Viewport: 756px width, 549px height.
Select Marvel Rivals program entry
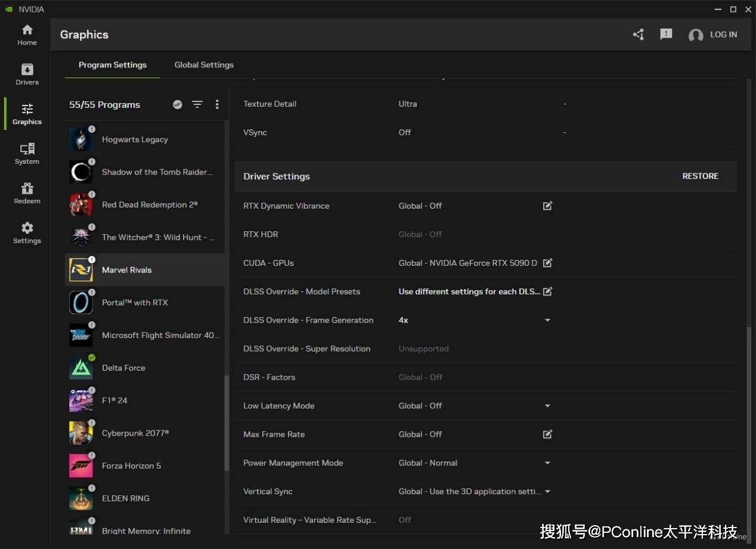(145, 270)
